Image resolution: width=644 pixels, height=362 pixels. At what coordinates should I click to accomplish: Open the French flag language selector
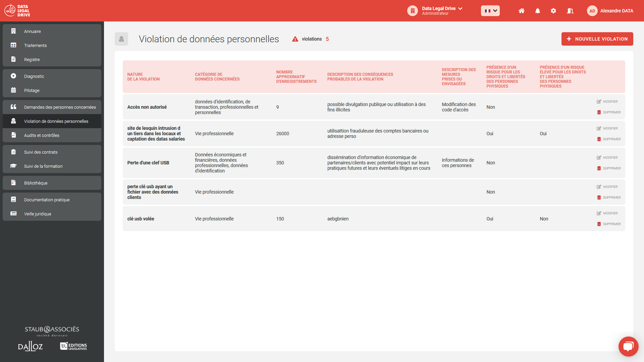[x=490, y=11]
